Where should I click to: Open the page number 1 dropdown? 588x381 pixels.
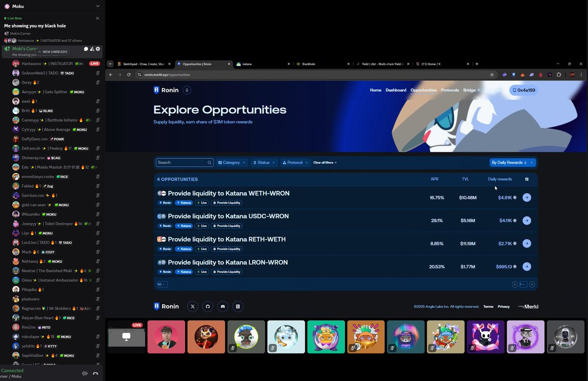523,284
